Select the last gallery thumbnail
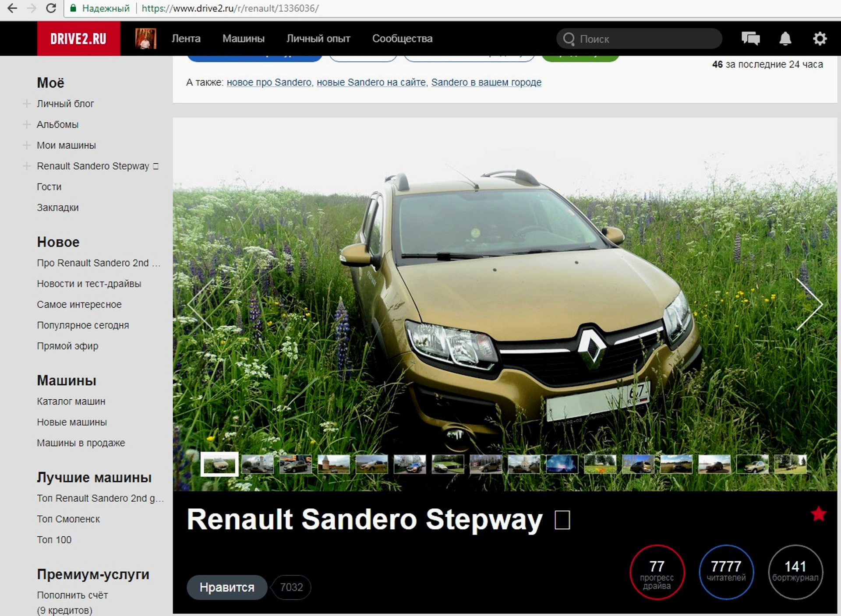 790,464
